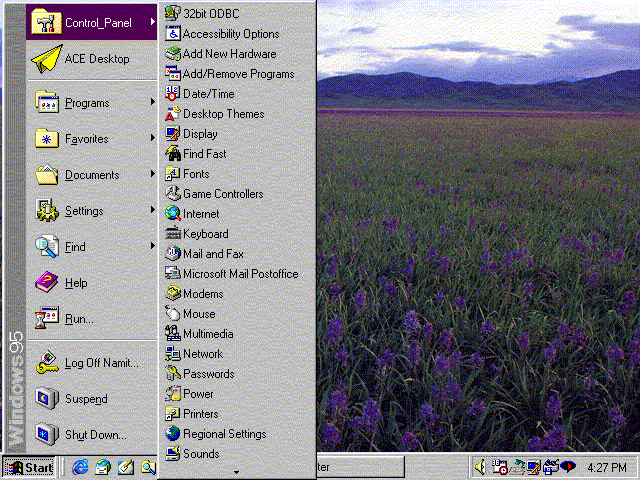Click the Start button
This screenshot has height=480, width=640.
tap(29, 467)
